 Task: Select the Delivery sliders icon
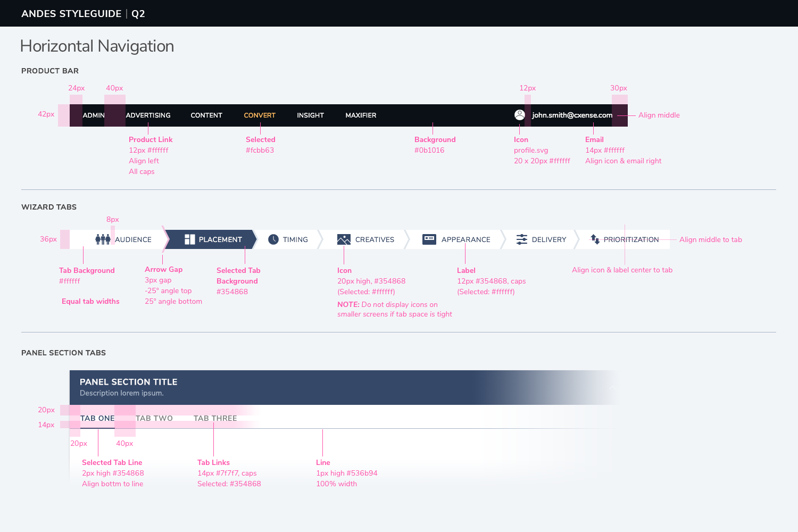point(522,239)
